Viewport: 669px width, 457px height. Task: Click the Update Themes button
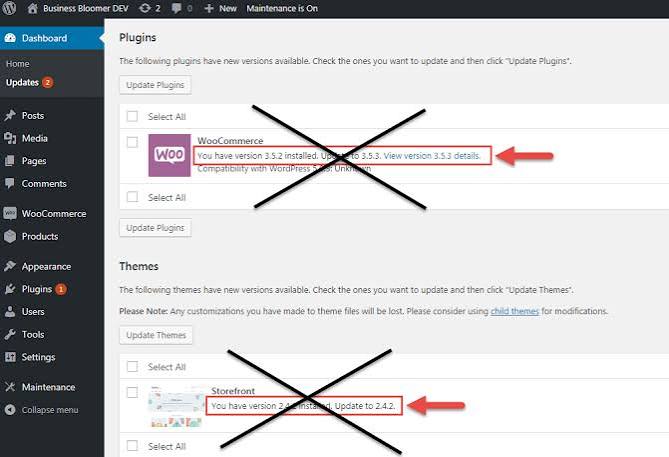tap(156, 335)
